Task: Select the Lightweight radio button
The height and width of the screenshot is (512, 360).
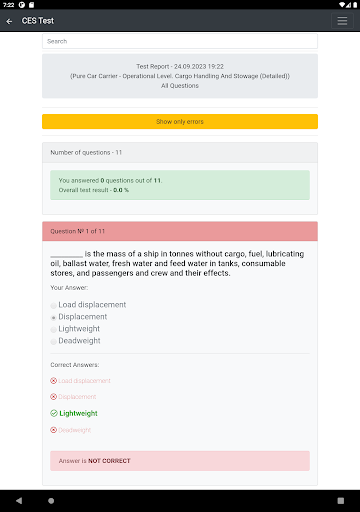Action: point(53,329)
